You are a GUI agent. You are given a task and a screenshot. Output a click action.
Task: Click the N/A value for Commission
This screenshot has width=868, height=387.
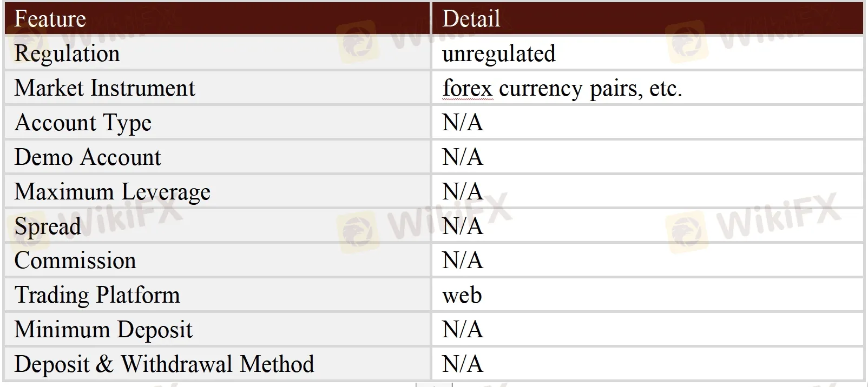click(x=462, y=261)
